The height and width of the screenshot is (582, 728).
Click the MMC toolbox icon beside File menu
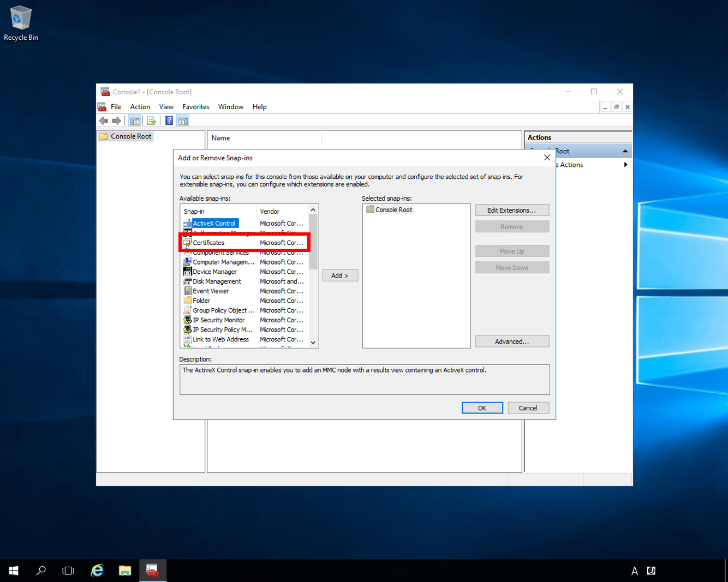click(x=102, y=106)
